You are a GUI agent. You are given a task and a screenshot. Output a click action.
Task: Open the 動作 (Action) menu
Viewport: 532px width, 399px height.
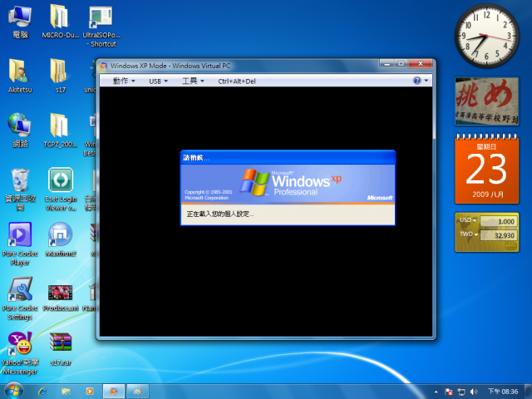coord(124,81)
